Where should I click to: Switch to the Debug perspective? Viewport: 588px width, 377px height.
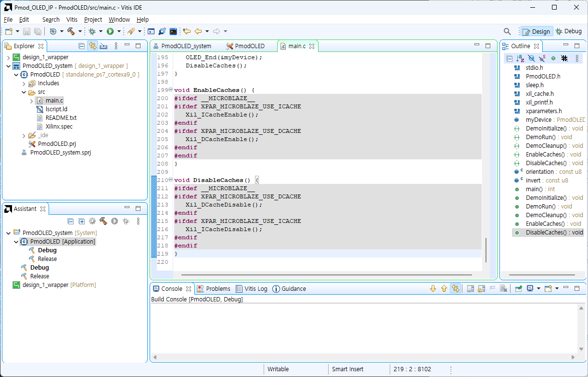pyautogui.click(x=569, y=31)
